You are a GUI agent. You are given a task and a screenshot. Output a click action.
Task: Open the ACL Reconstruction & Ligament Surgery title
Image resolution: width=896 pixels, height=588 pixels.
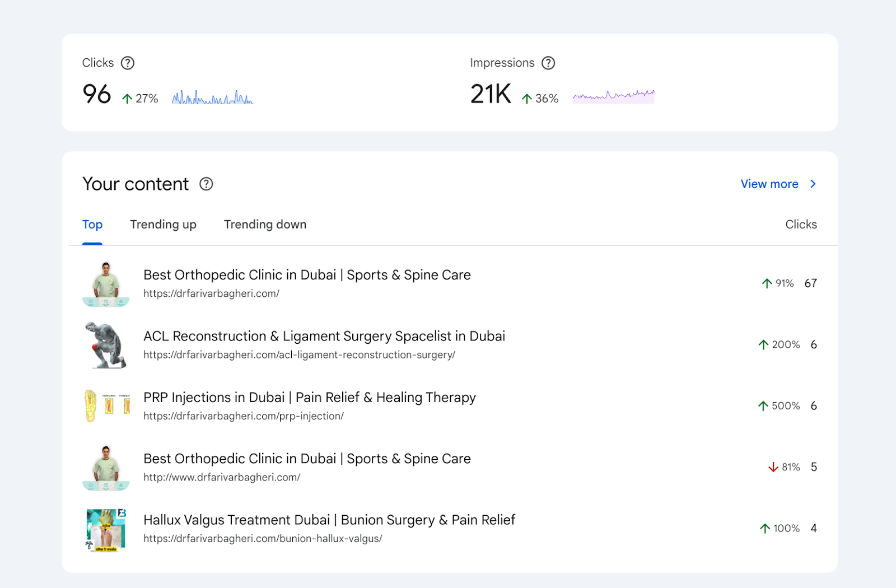[x=324, y=336]
